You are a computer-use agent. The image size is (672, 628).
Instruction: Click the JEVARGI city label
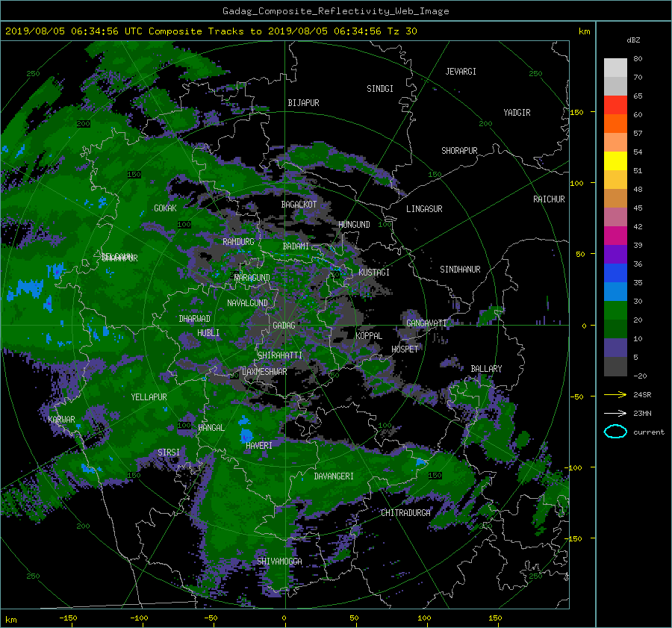[x=461, y=72]
